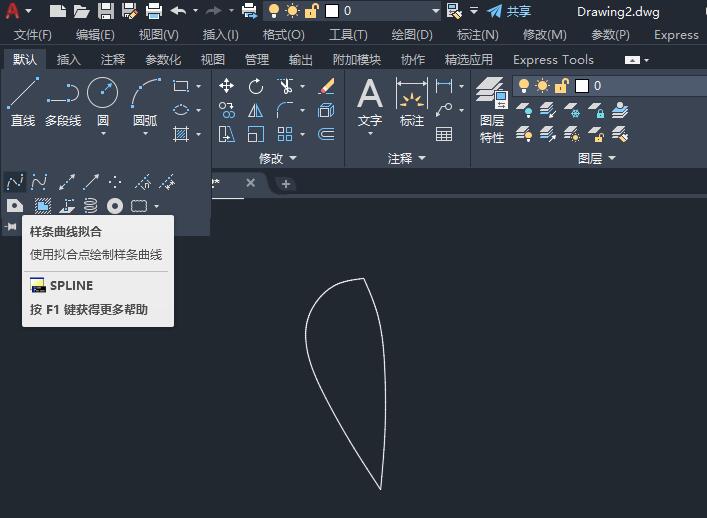This screenshot has width=707, height=518.
Task: Toggle layer 0 on/off bulb in ribbon
Action: click(x=524, y=86)
